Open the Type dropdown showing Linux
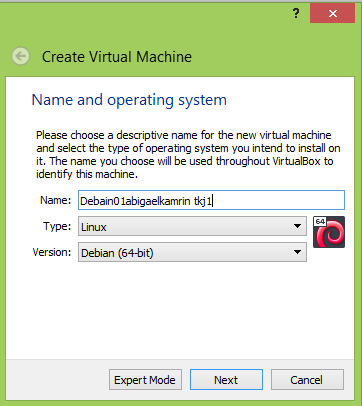Image resolution: width=362 pixels, height=406 pixels. (x=192, y=226)
